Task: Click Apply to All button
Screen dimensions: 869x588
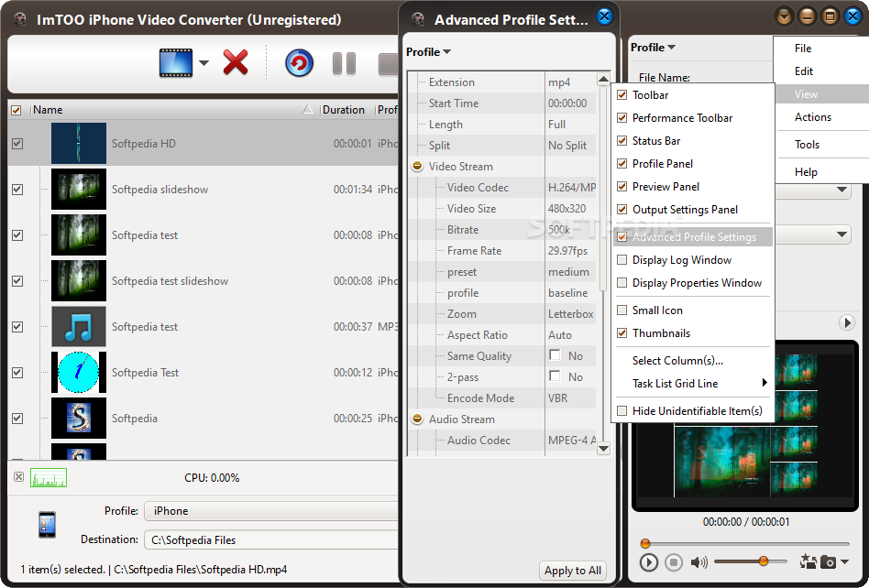Action: 573,571
